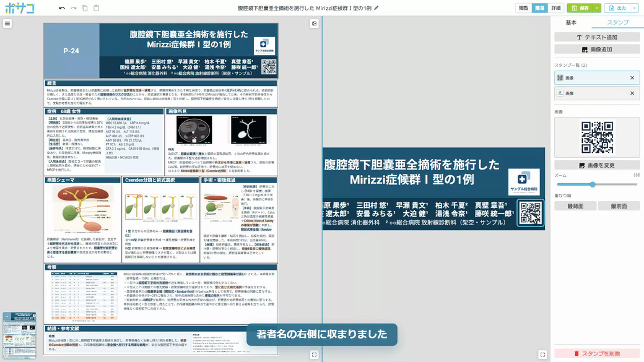
Task: Switch to 閲覧 view mode
Action: (523, 8)
